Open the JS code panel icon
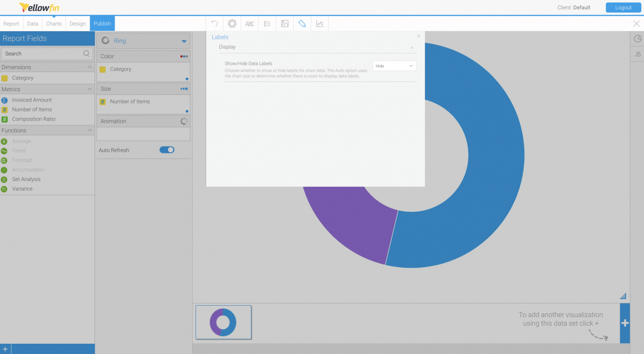This screenshot has height=354, width=644. coord(637,54)
